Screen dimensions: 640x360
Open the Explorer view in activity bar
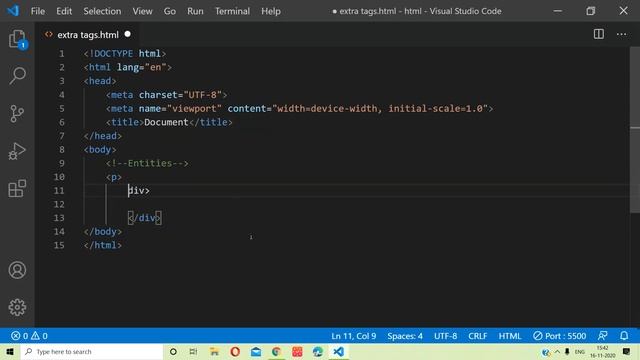[x=17, y=39]
